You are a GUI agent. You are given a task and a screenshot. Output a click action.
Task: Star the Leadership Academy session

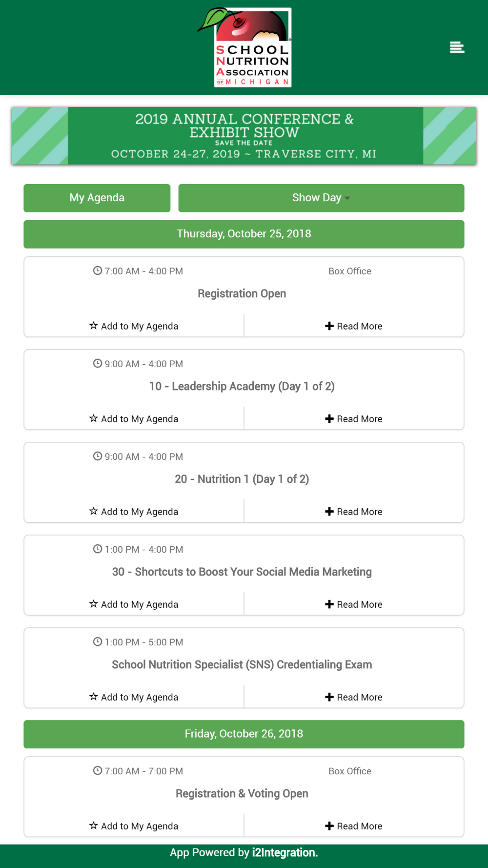click(94, 418)
